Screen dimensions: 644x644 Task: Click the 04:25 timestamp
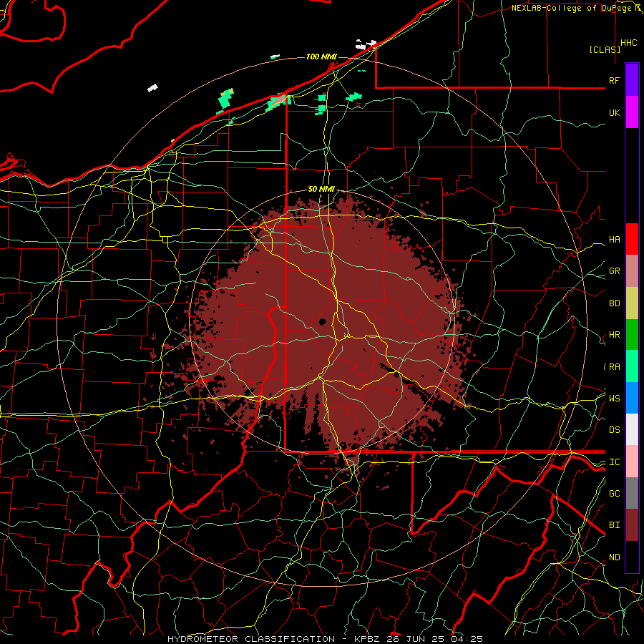(x=467, y=639)
